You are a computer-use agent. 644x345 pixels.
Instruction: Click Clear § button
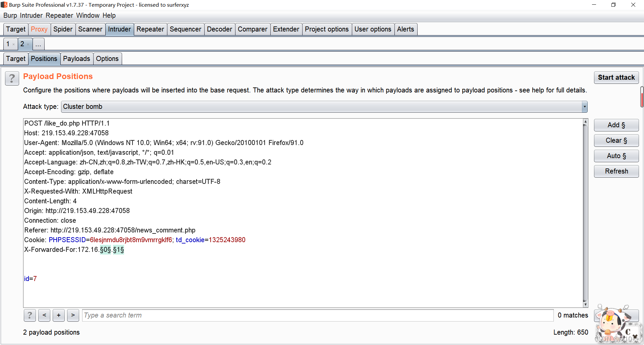[x=616, y=140]
